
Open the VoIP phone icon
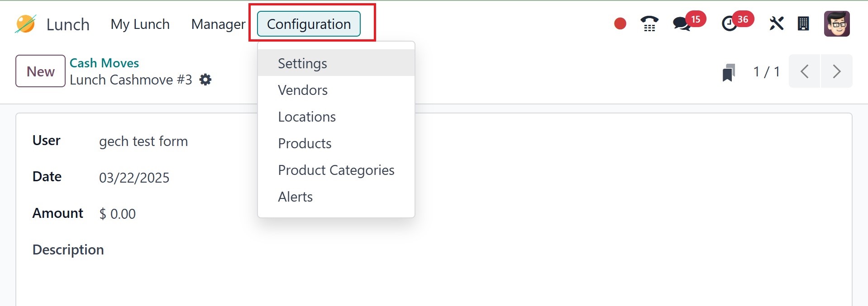(x=649, y=24)
